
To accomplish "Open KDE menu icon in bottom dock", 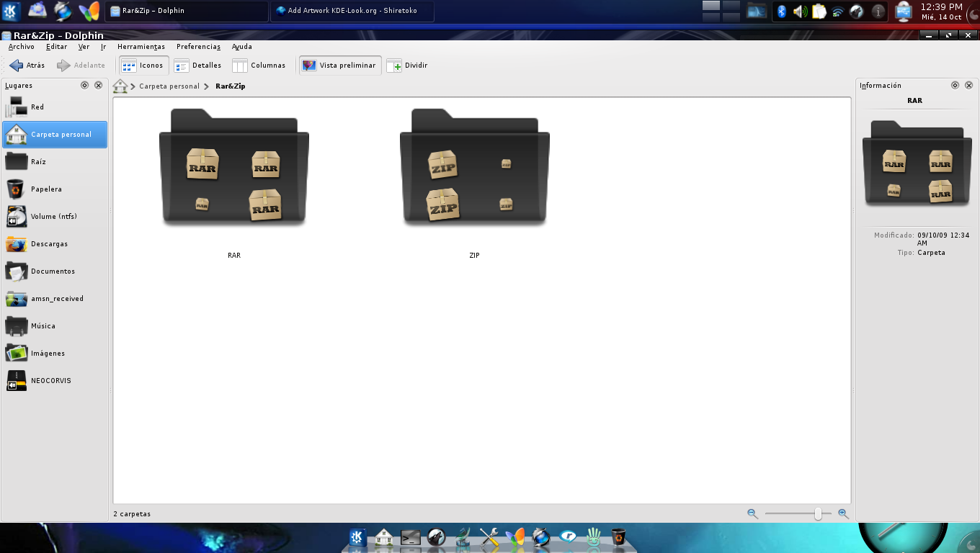I will click(x=357, y=537).
